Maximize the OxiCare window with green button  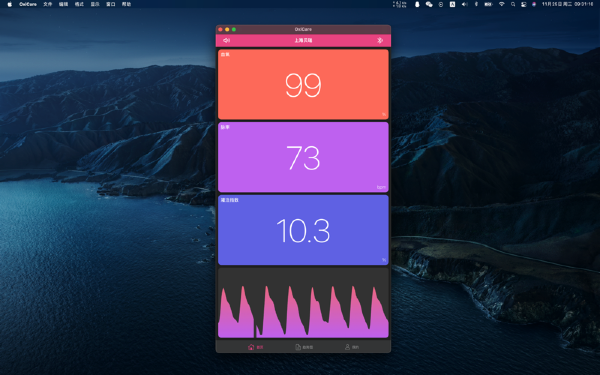click(234, 29)
